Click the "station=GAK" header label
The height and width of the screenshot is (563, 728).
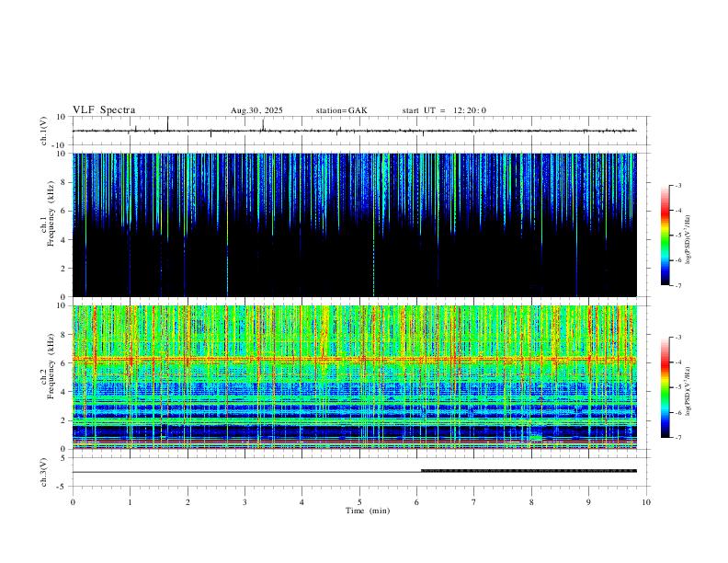[341, 110]
